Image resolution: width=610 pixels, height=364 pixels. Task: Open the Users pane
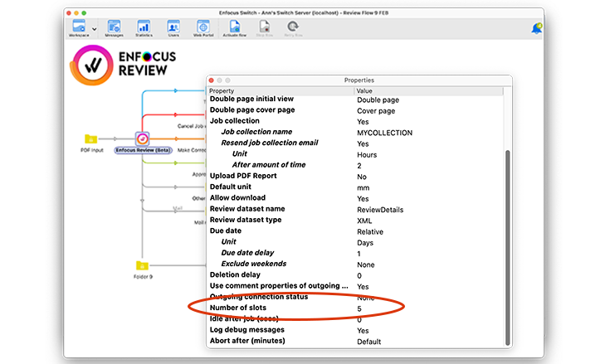click(x=173, y=28)
